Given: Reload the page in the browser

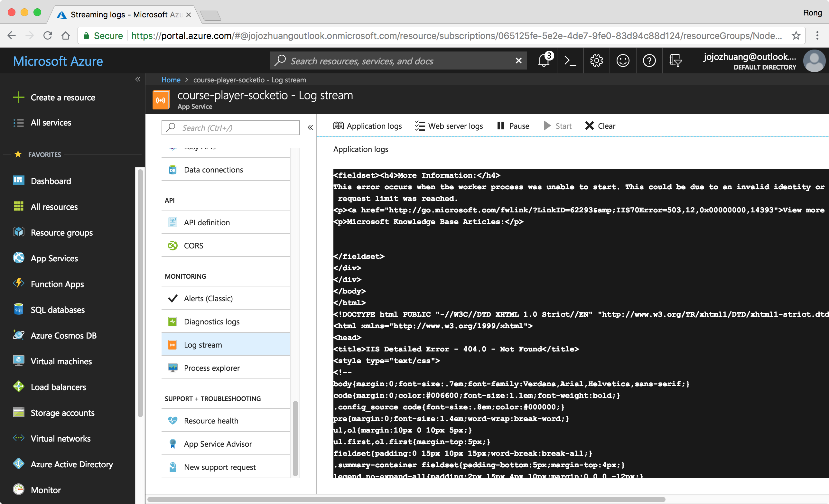Looking at the screenshot, I should point(48,35).
